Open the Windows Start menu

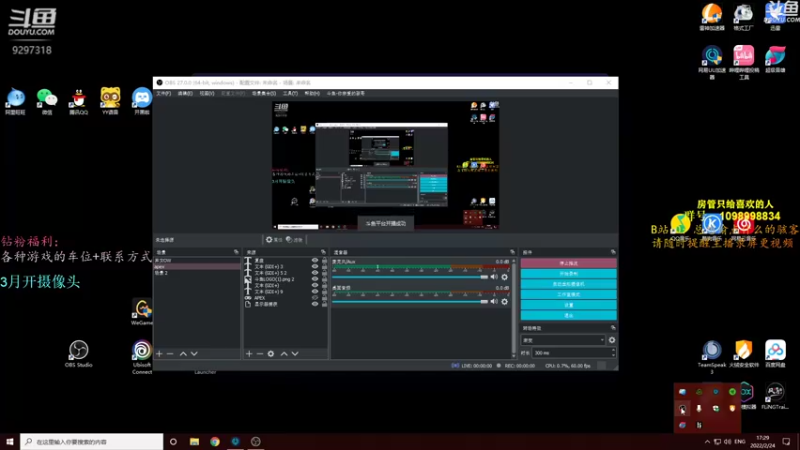pyautogui.click(x=10, y=441)
